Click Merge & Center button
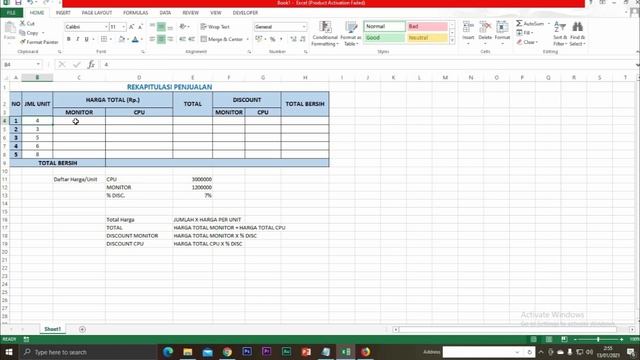The image size is (640, 360). (222, 39)
